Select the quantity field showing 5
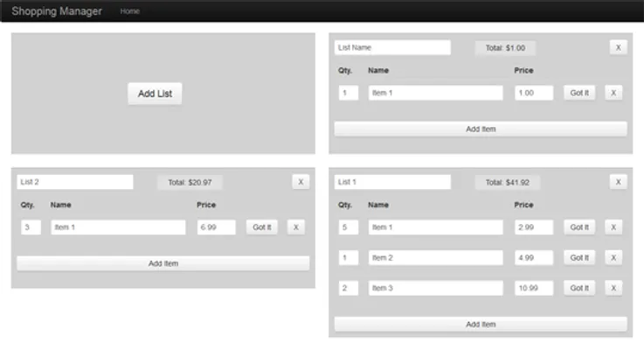The height and width of the screenshot is (350, 644). pos(348,227)
